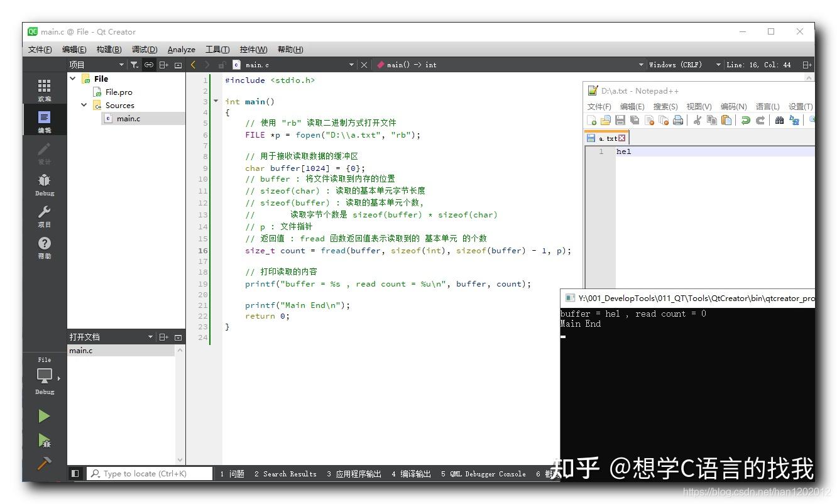Screen dimensions: 837x504
Task: Open the Debug mode in the sidebar
Action: tap(44, 184)
